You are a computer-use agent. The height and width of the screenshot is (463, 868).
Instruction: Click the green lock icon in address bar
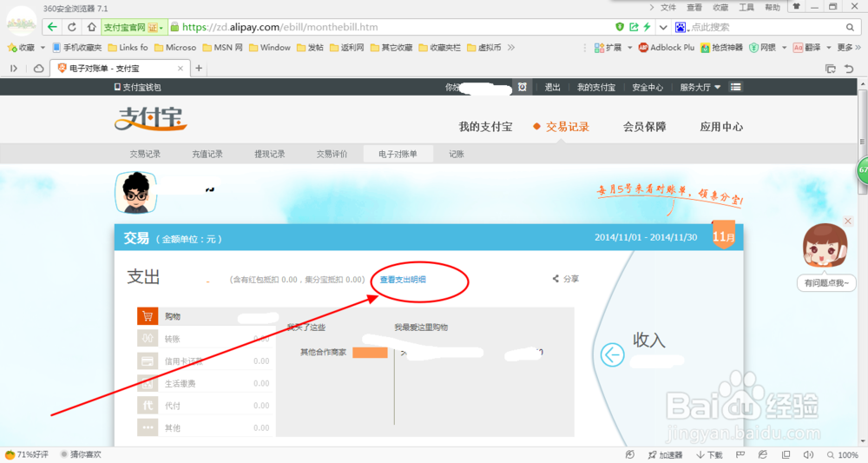click(175, 27)
